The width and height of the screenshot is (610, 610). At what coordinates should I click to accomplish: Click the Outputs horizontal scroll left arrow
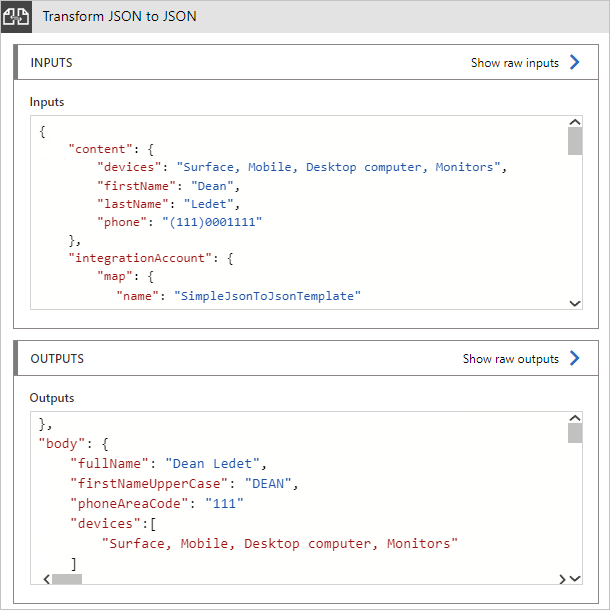[44, 578]
